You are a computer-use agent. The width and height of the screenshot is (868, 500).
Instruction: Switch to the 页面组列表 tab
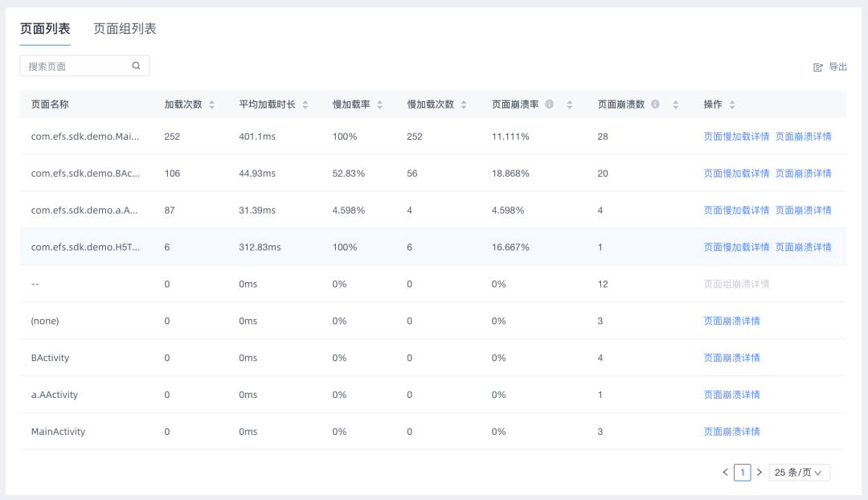coord(125,29)
